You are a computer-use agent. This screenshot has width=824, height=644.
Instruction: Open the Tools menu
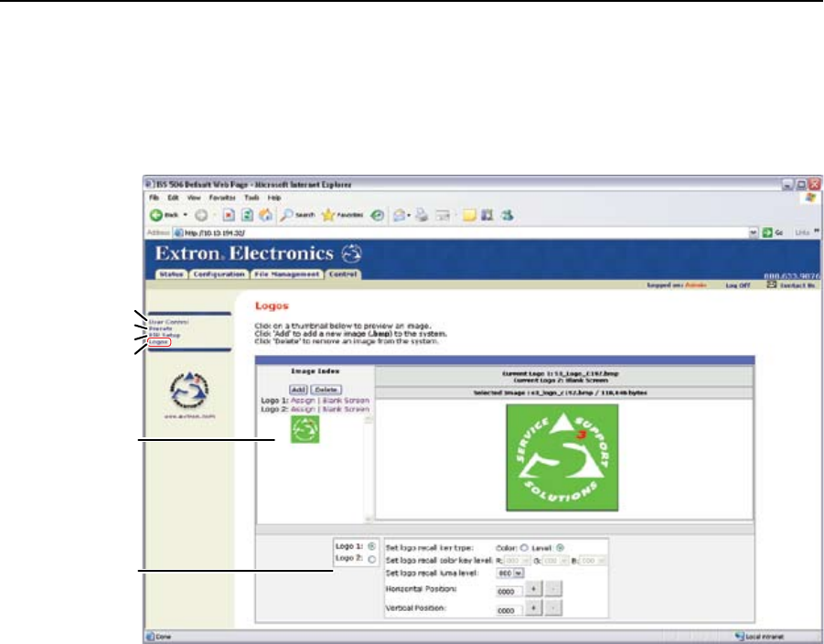(251, 198)
